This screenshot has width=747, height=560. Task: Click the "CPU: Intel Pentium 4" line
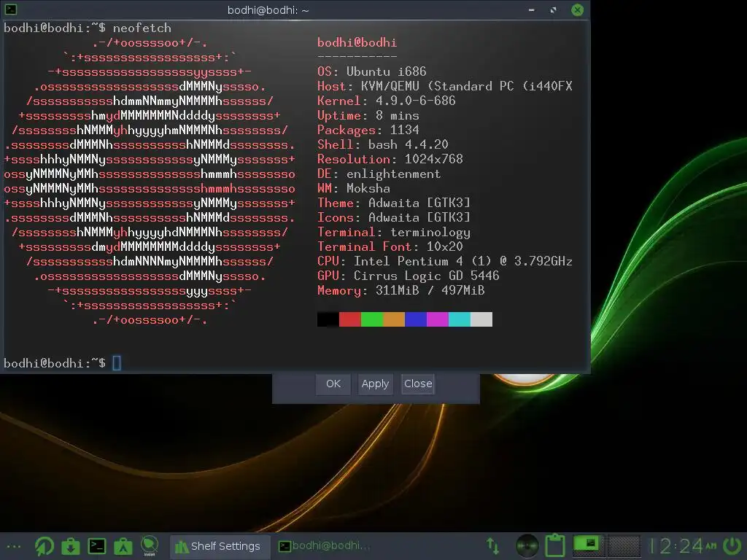click(x=445, y=261)
